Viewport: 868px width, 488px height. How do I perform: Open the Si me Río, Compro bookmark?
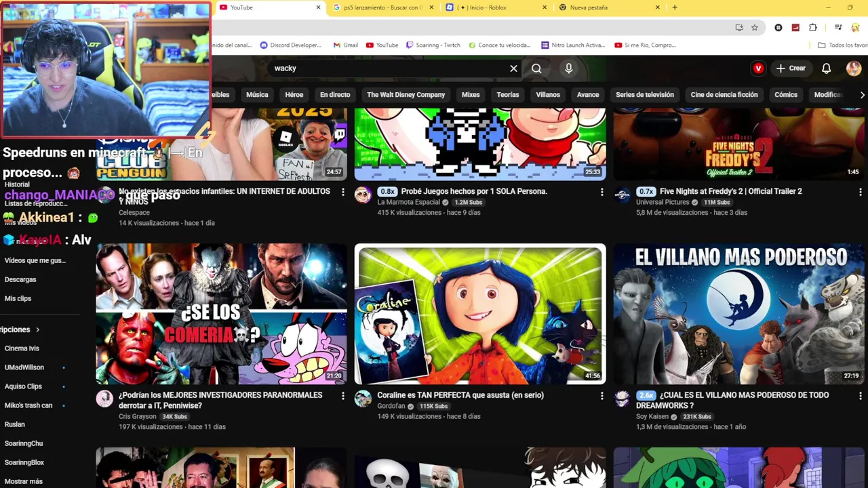click(646, 45)
